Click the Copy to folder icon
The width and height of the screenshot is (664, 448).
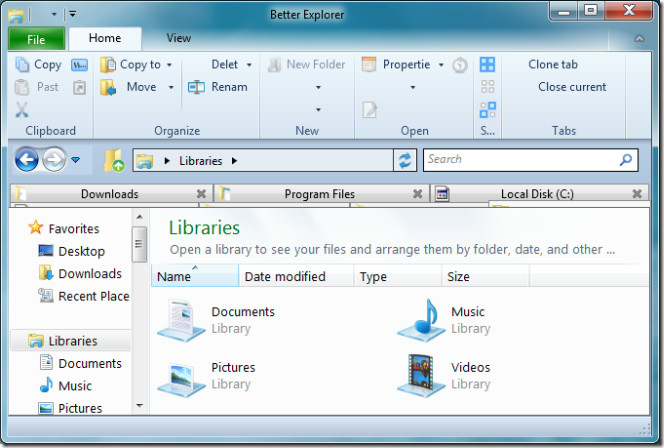(108, 65)
